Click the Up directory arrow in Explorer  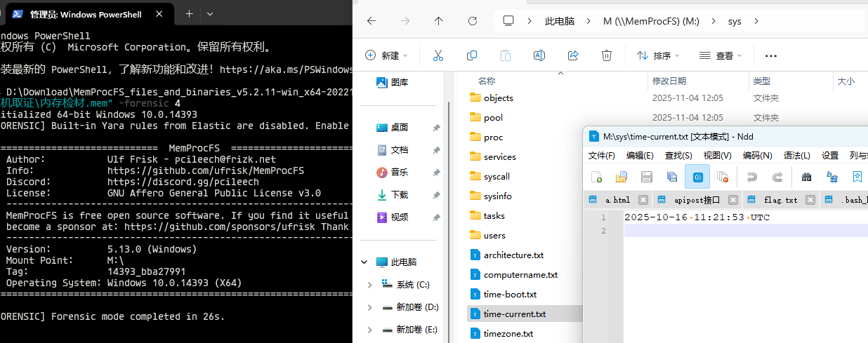439,21
